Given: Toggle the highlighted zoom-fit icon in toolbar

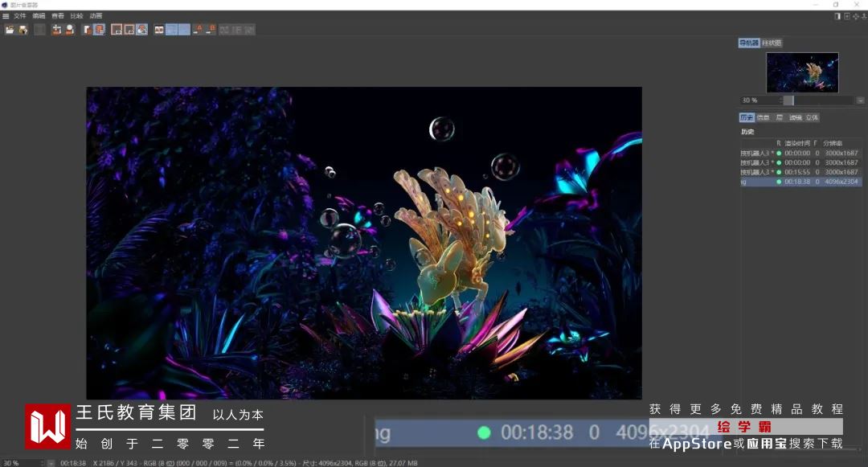Looking at the screenshot, I should (142, 30).
